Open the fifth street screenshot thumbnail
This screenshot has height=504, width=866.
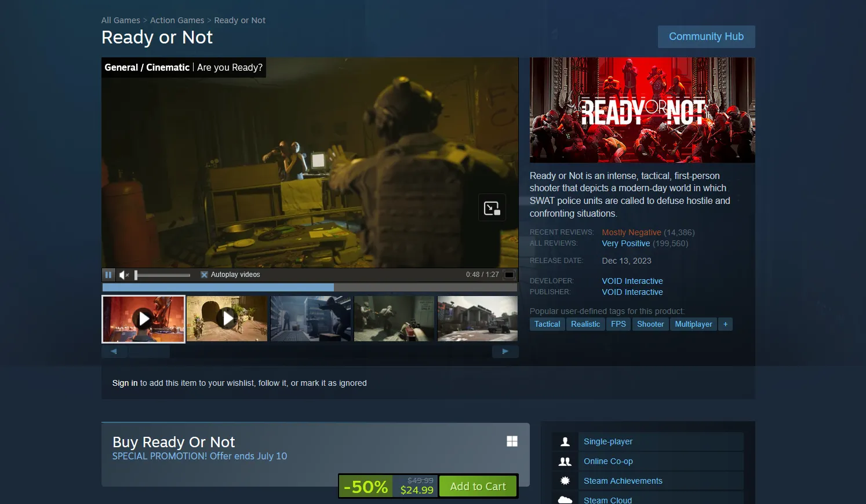click(x=478, y=319)
